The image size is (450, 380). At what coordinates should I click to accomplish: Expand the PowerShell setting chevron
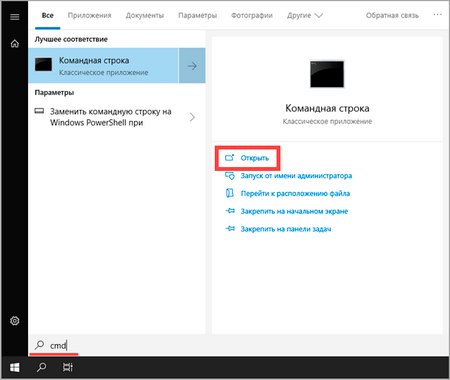click(x=192, y=117)
